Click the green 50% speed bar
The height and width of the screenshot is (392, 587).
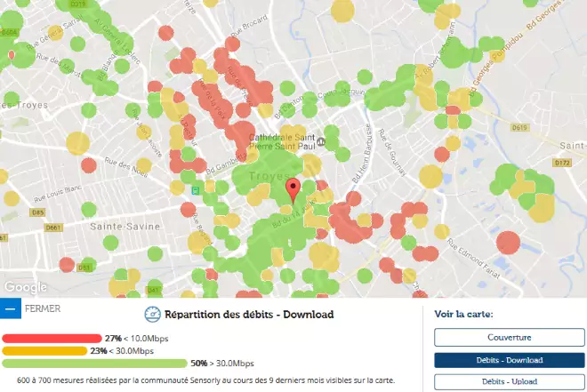(x=94, y=363)
